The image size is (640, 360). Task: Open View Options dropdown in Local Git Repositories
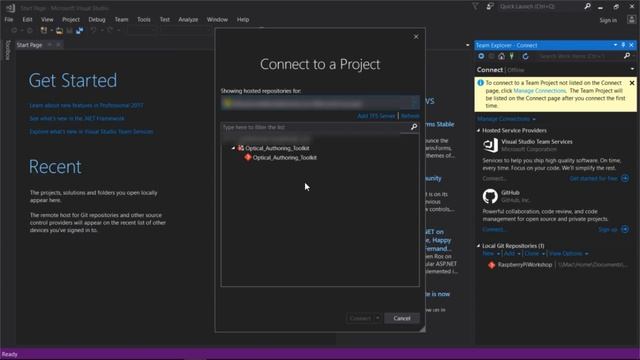point(568,253)
